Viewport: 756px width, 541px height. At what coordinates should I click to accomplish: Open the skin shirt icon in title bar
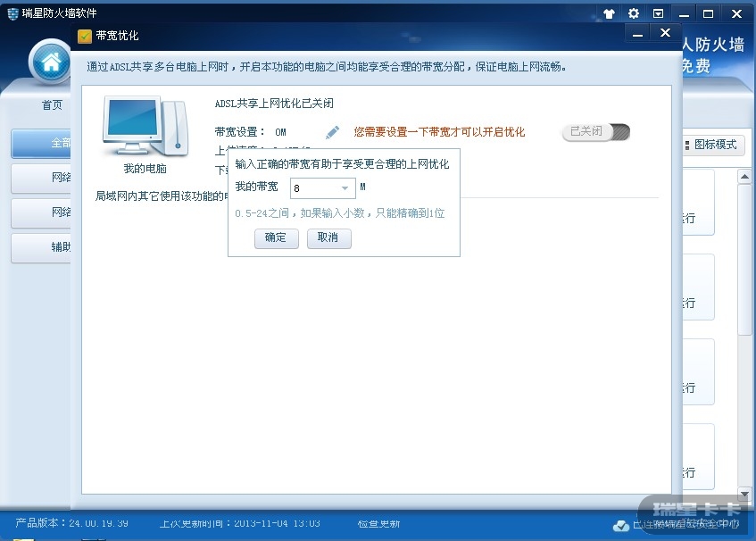click(609, 14)
